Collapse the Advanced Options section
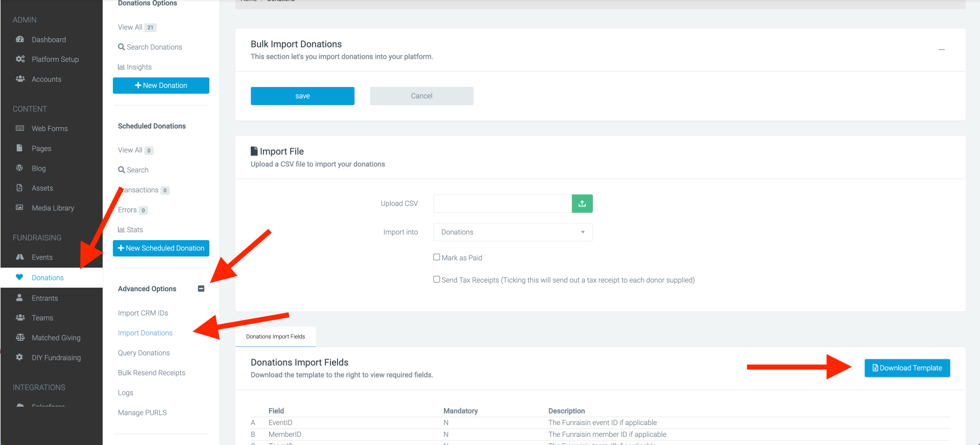The height and width of the screenshot is (445, 980). (x=201, y=289)
